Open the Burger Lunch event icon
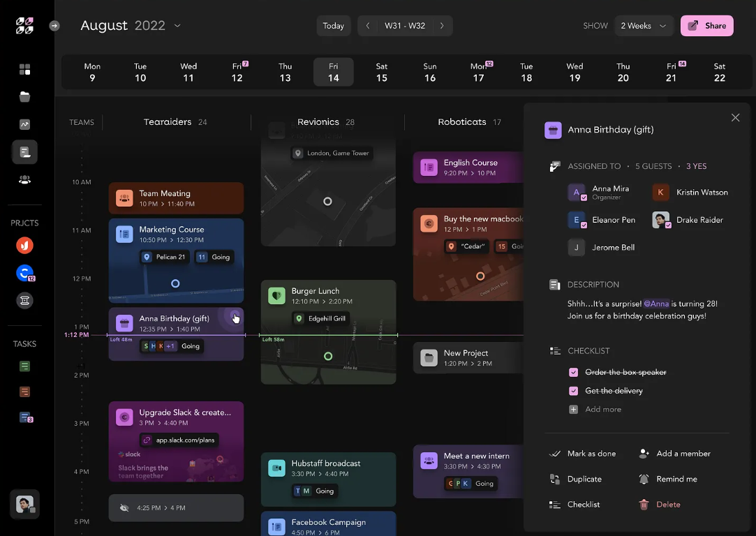This screenshot has height=536, width=756. (276, 295)
